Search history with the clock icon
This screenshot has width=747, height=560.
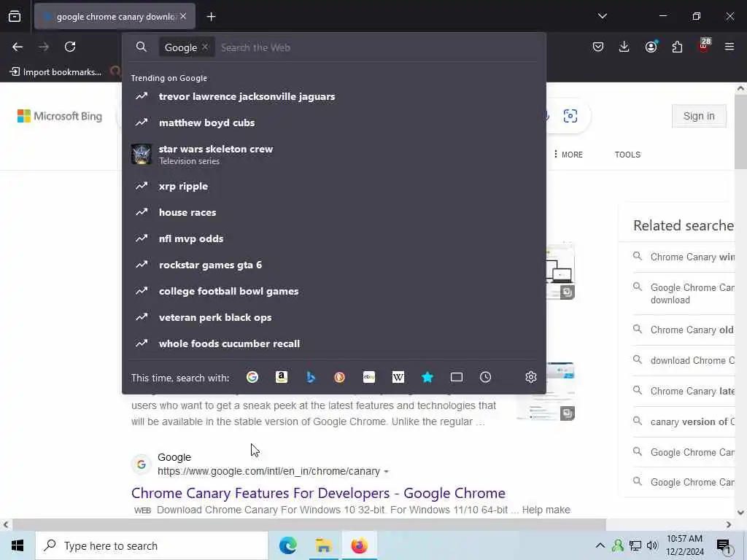pos(485,377)
